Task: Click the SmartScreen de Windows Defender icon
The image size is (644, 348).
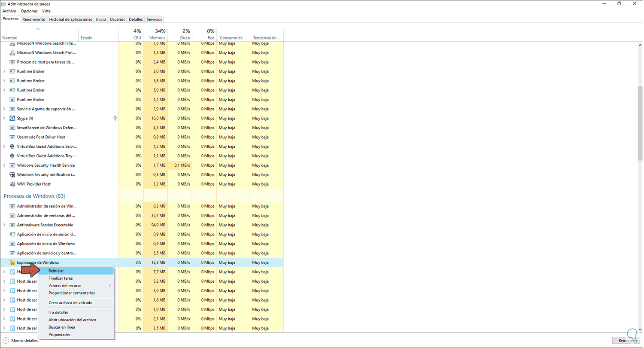Action: tap(12, 128)
